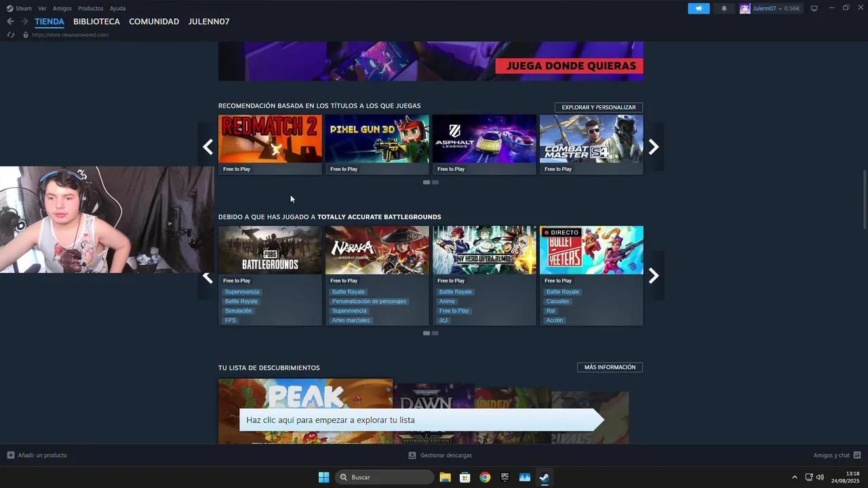
Task: Open the Ayuda menu
Action: [117, 8]
